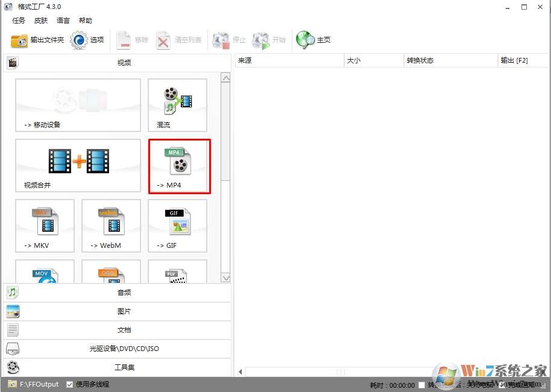
Task: Click the down arrow of format list scrollbar
Action: [226, 278]
